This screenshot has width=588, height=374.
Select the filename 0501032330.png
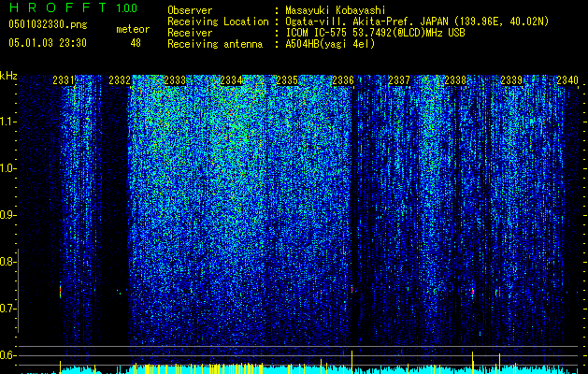pos(48,25)
